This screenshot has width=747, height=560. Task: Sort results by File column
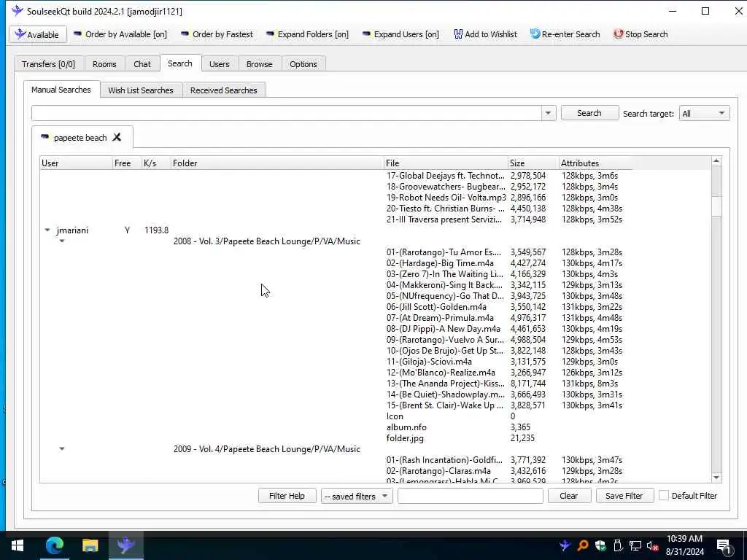click(x=446, y=163)
